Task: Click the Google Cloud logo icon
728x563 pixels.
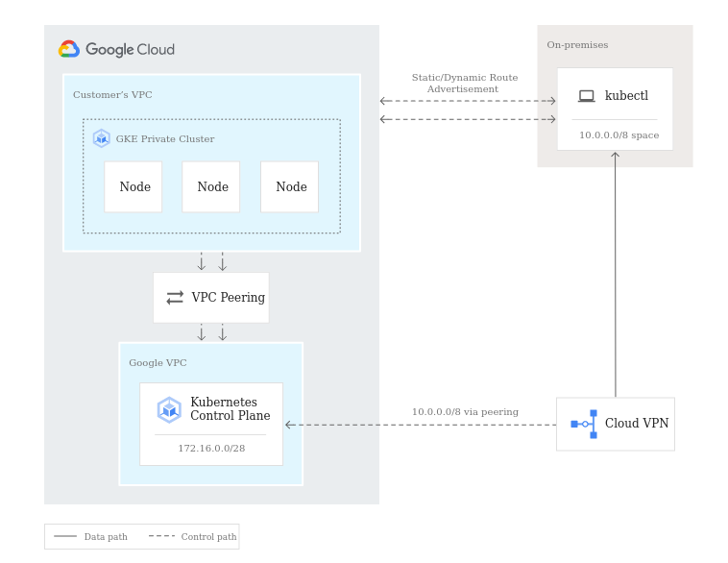Action: point(69,49)
